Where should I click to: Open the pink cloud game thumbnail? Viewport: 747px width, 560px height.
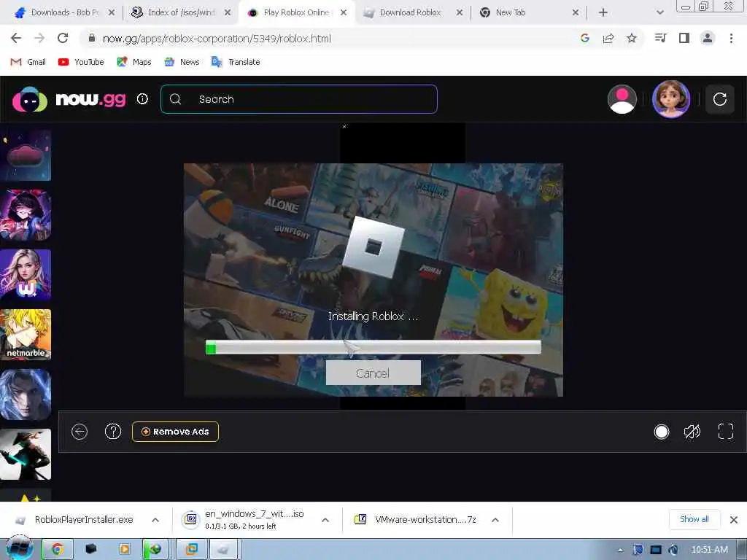tap(26, 155)
